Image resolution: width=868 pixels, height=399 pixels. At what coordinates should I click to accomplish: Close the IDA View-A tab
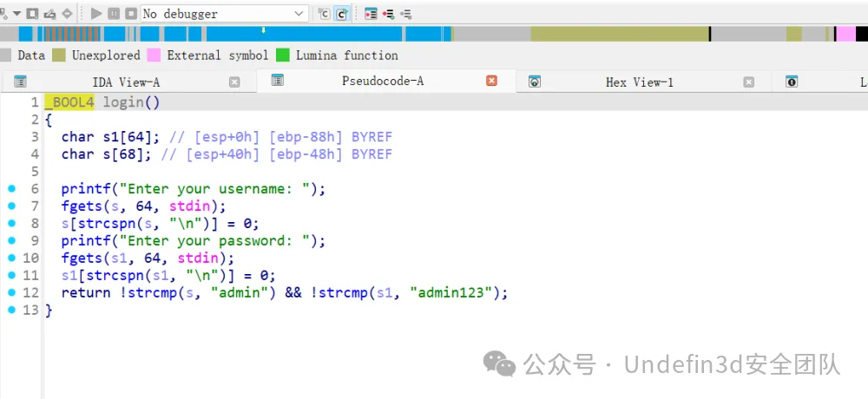tap(234, 82)
